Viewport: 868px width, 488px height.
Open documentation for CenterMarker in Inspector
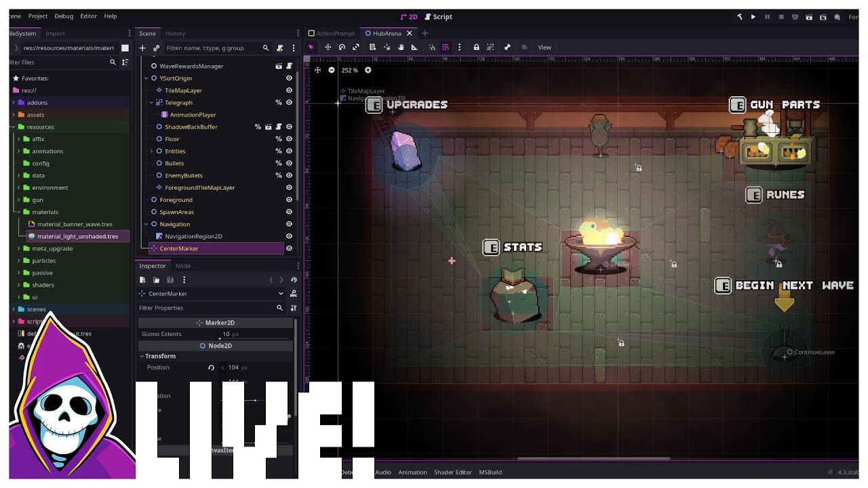click(294, 293)
